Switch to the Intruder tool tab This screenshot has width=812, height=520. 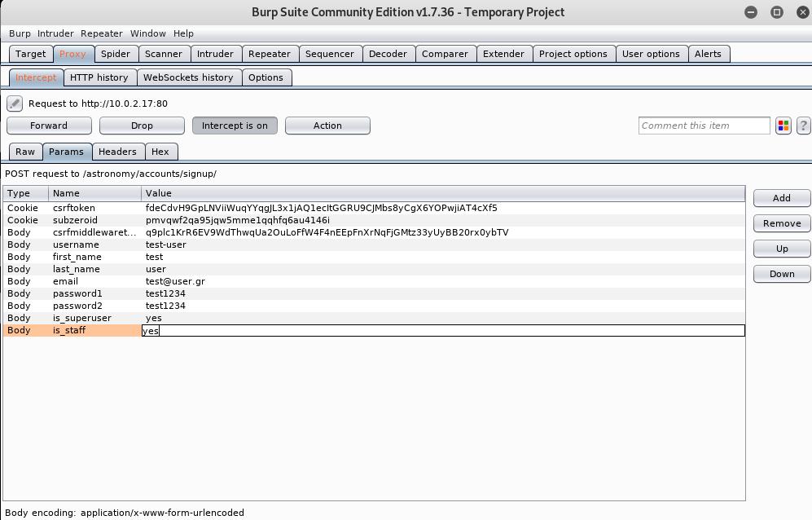[215, 54]
